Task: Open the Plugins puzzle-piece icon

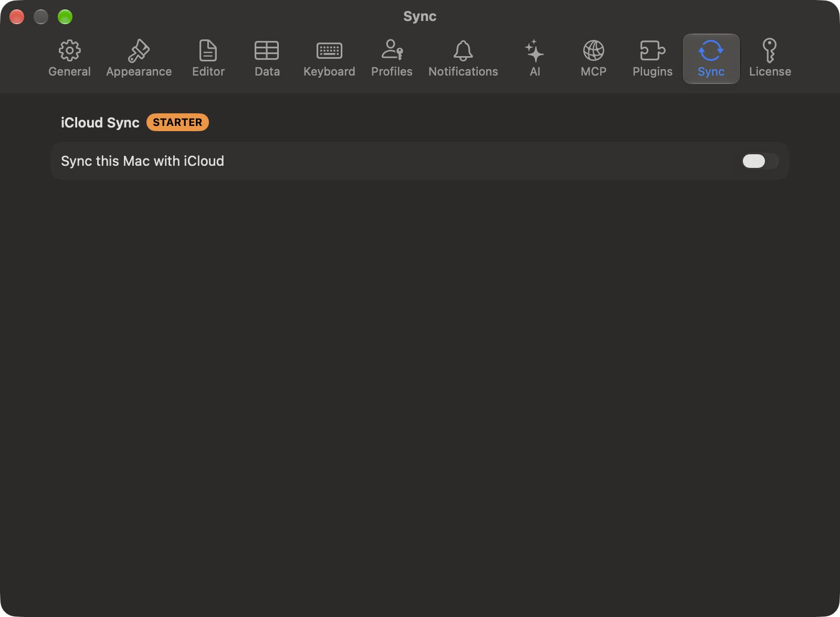Action: tap(652, 51)
